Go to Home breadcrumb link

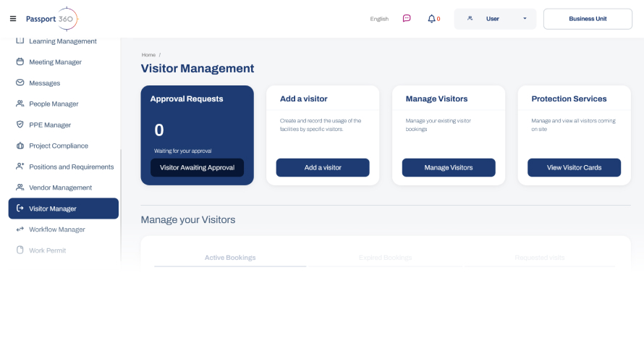click(148, 54)
